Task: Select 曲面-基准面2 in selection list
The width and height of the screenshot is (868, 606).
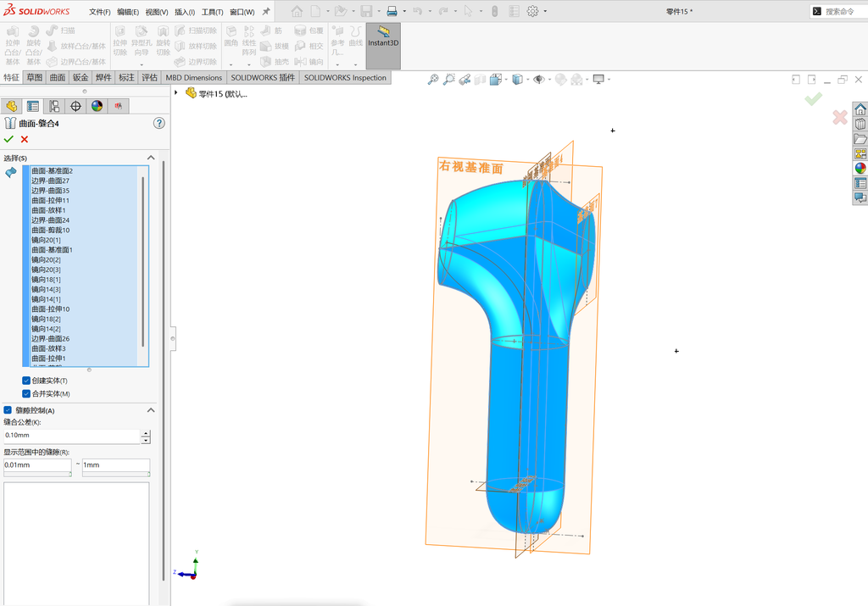Action: coord(52,170)
